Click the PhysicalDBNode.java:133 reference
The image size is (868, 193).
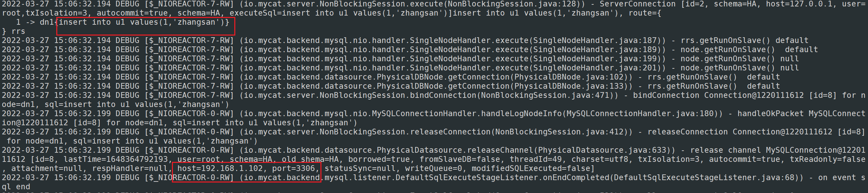569,86
